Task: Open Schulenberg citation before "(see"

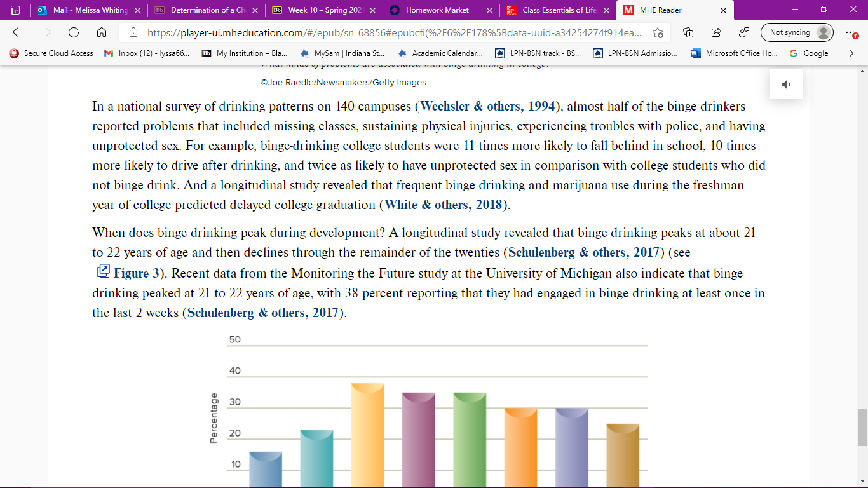Action: click(583, 252)
